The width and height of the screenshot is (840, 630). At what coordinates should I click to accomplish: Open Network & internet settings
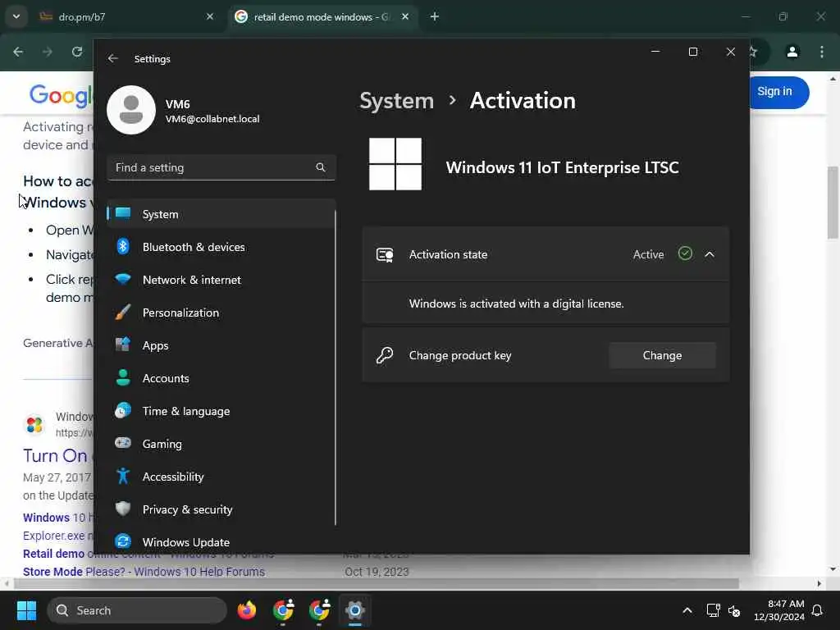click(x=221, y=280)
